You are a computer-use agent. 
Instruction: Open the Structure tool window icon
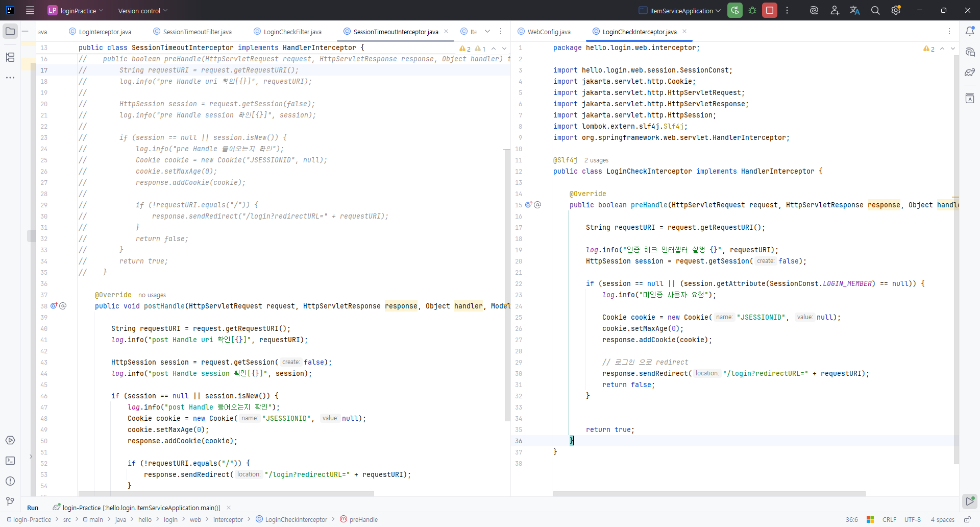[x=10, y=57]
